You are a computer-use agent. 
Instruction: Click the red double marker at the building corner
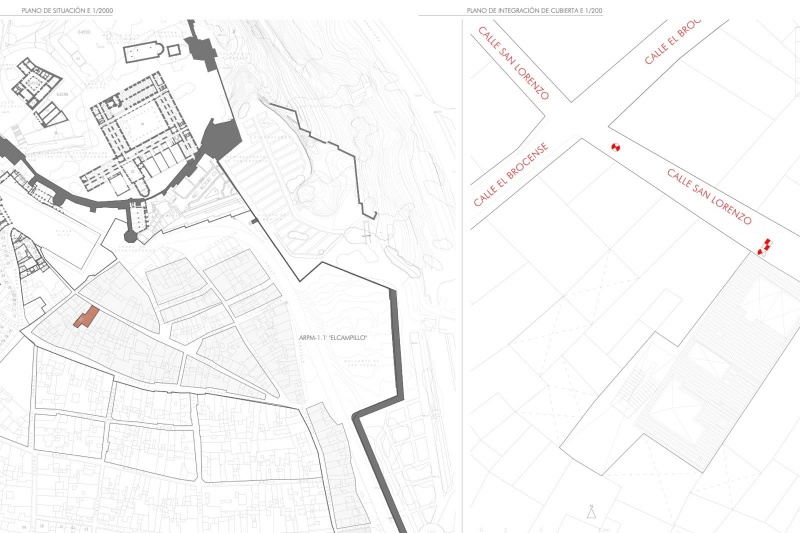pyautogui.click(x=765, y=246)
